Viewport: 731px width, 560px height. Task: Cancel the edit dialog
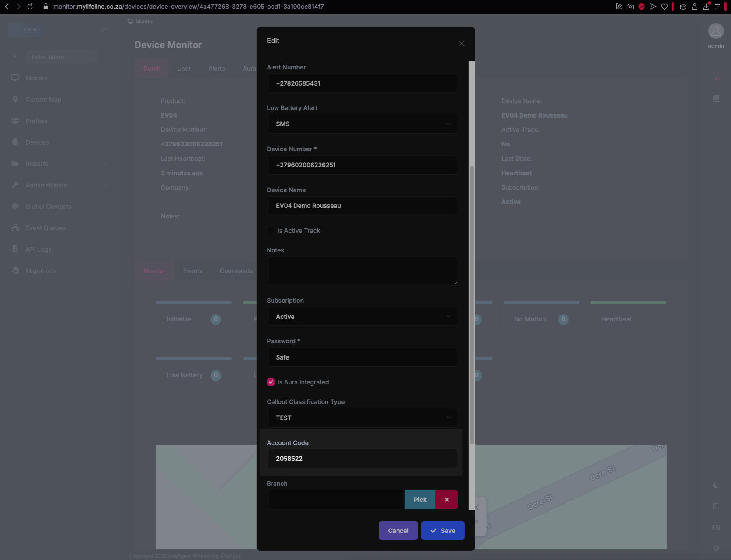[x=398, y=531]
